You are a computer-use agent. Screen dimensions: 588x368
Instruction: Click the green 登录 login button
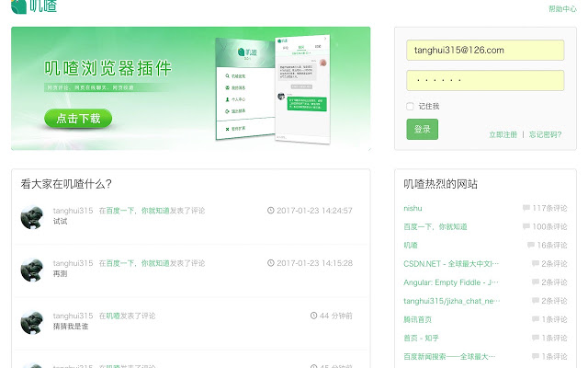point(422,129)
